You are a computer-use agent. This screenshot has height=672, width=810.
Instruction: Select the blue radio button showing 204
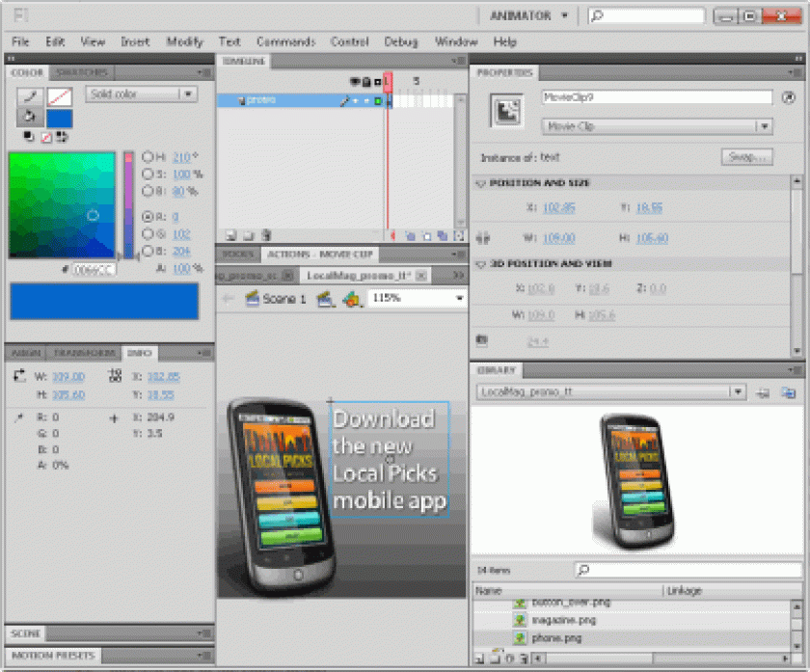[x=148, y=251]
